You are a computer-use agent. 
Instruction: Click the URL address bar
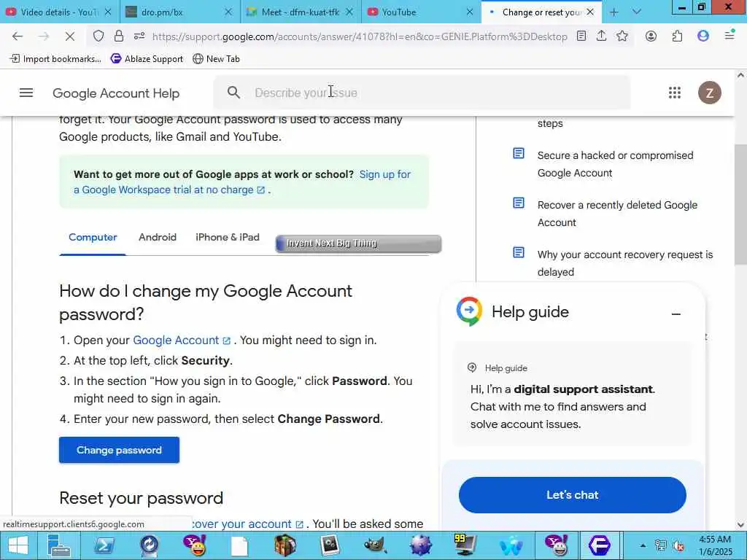pyautogui.click(x=360, y=36)
